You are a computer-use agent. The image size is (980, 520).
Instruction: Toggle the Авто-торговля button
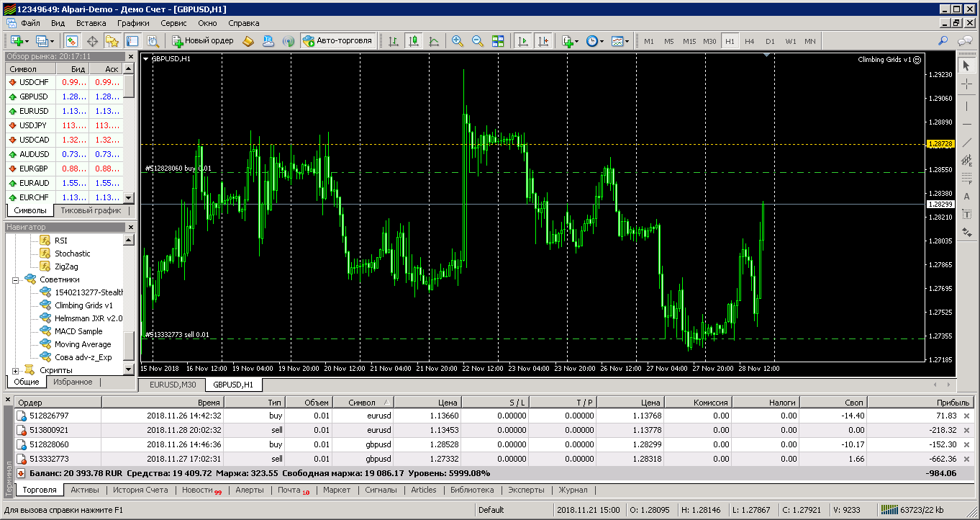coord(337,41)
